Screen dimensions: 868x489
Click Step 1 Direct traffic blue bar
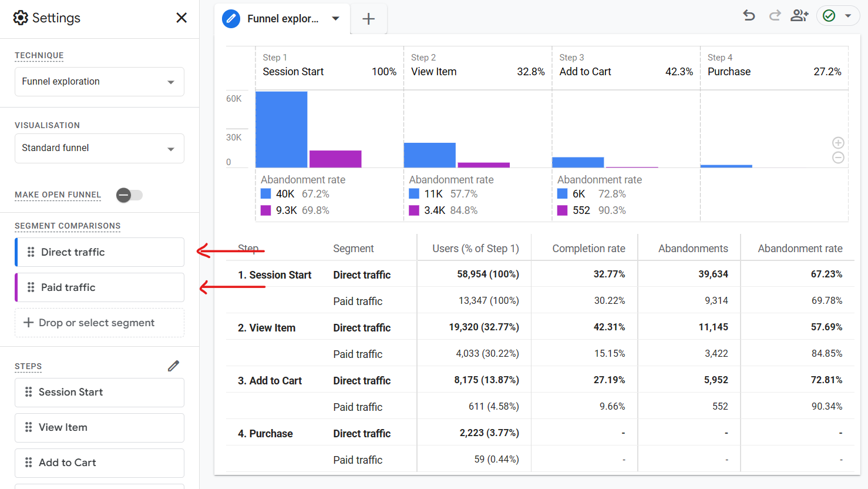(x=281, y=129)
